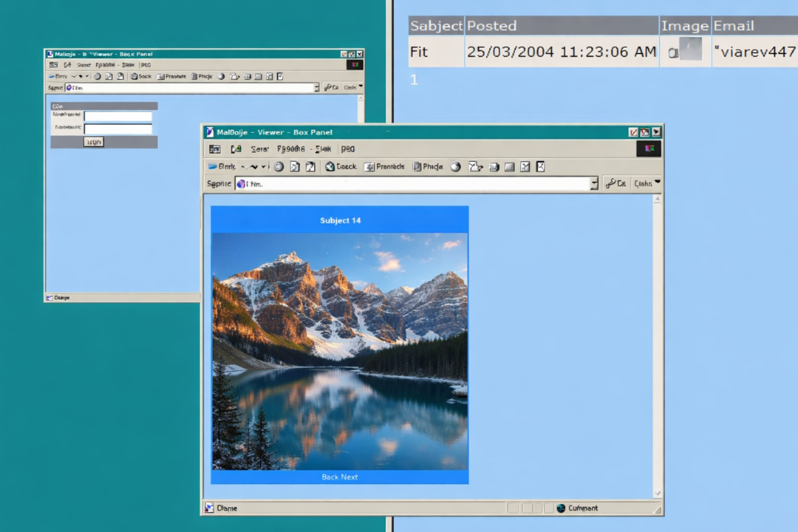This screenshot has width=798, height=532.
Task: Click the Refresh page icon
Action: pos(295,166)
